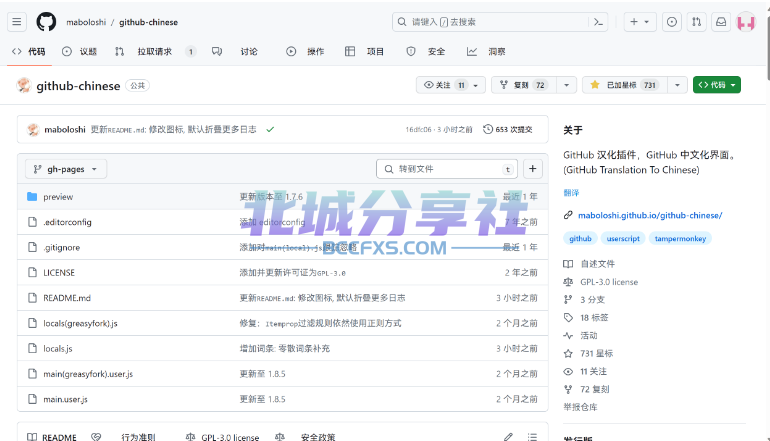Open the LICENSE file

59,273
